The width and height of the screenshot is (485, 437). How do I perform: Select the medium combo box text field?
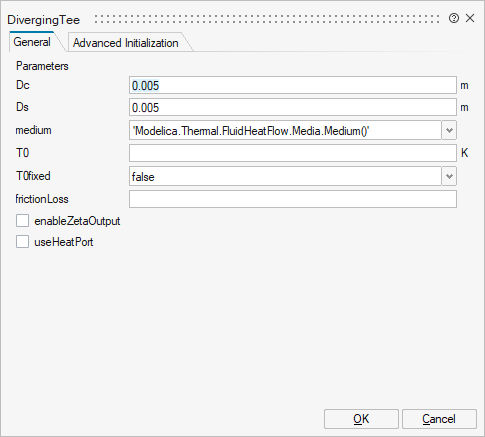[285, 130]
